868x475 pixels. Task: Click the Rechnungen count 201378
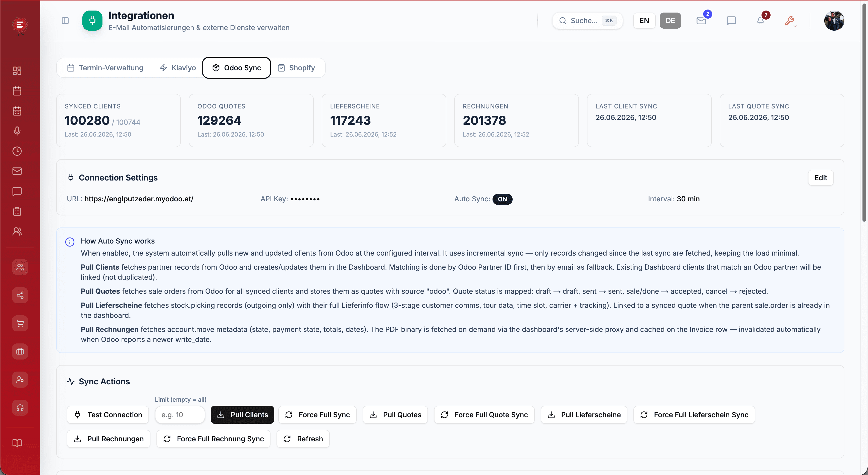coord(484,120)
